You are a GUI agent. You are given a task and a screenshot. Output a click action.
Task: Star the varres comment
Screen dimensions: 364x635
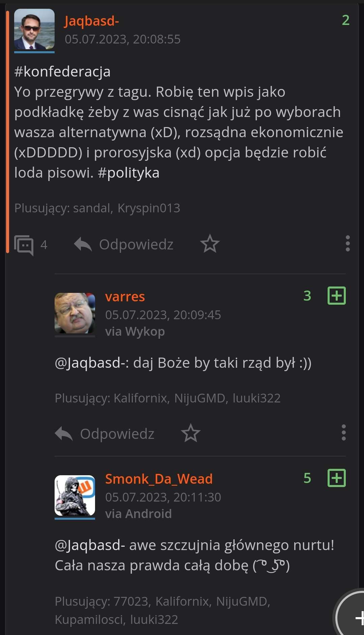pos(190,433)
